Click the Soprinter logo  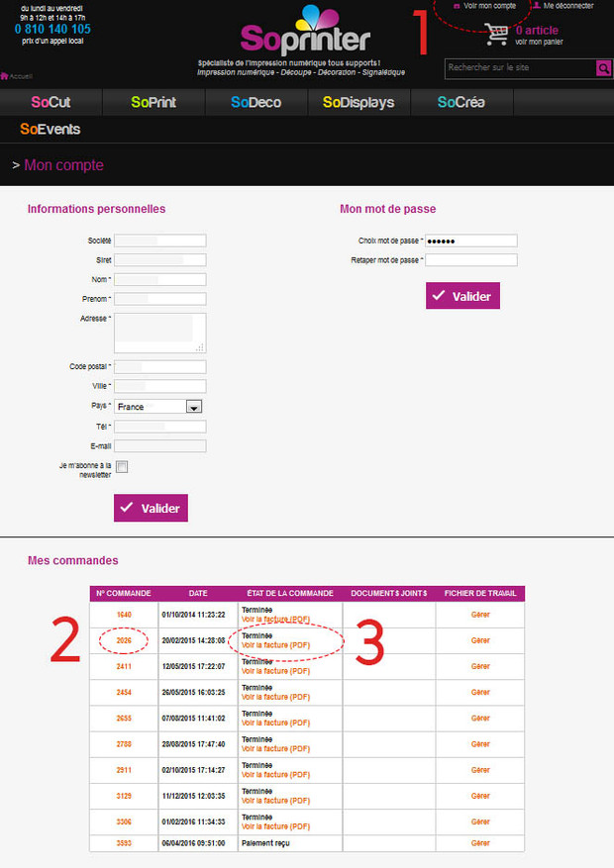click(305, 31)
